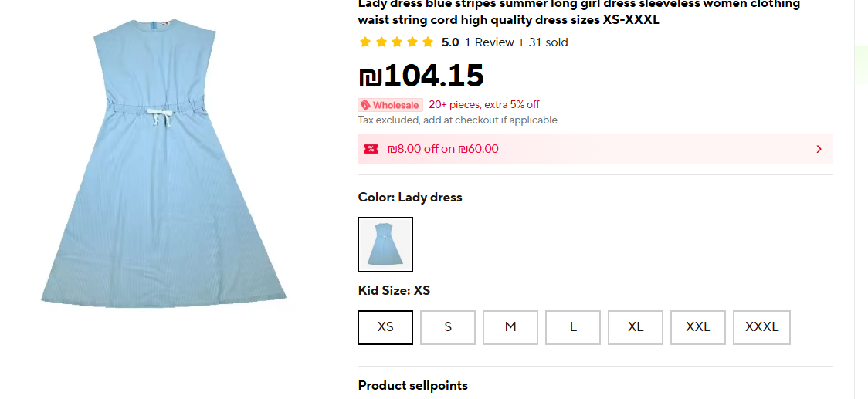This screenshot has width=868, height=399.
Task: Select size XXL
Action: pos(698,327)
